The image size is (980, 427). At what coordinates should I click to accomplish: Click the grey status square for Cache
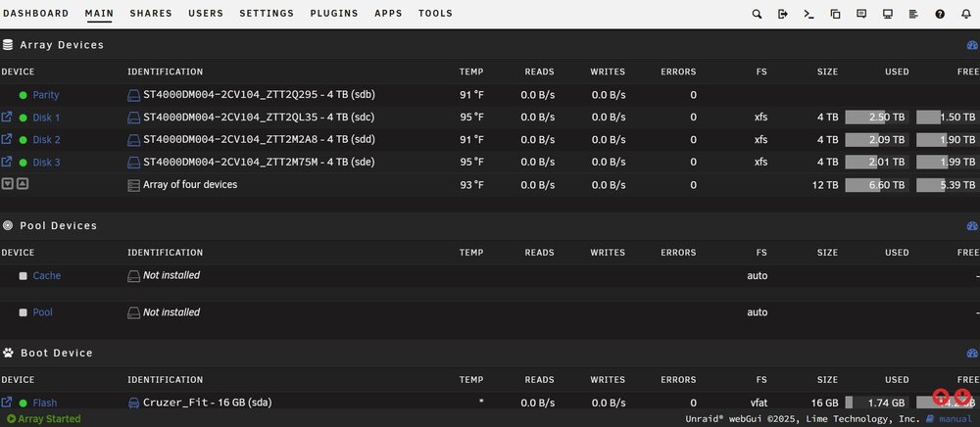(x=24, y=276)
